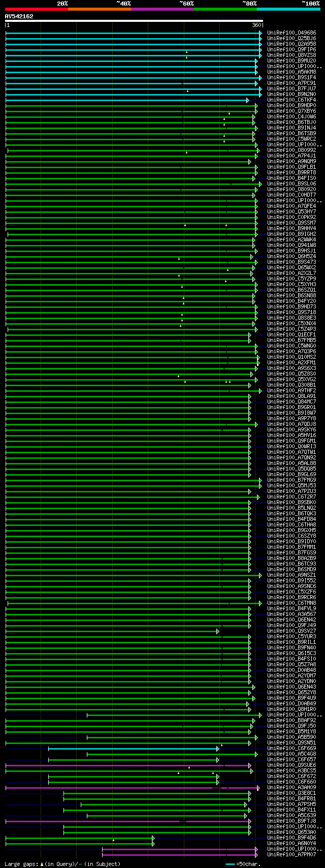Click the white query sequence ruler bar

134,21
